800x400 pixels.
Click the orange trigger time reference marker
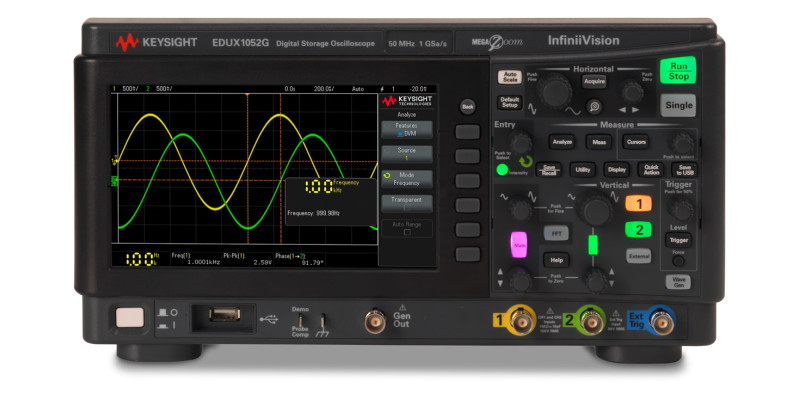247,95
